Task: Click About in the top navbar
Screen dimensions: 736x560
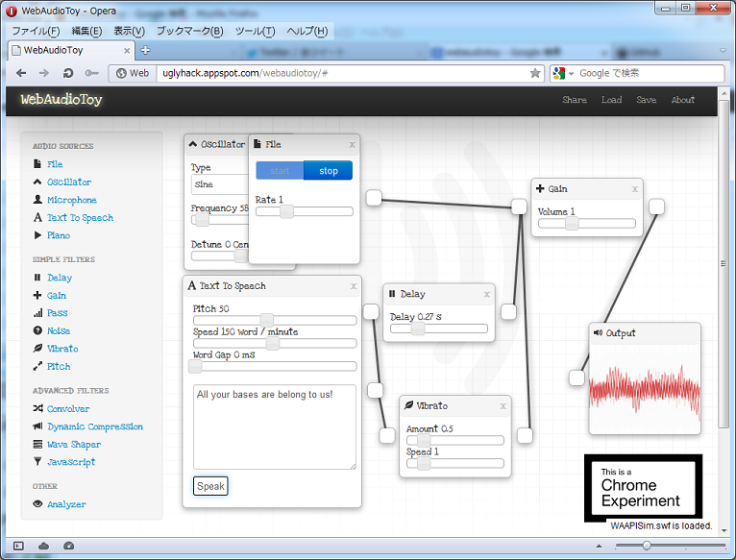Action: coord(682,100)
